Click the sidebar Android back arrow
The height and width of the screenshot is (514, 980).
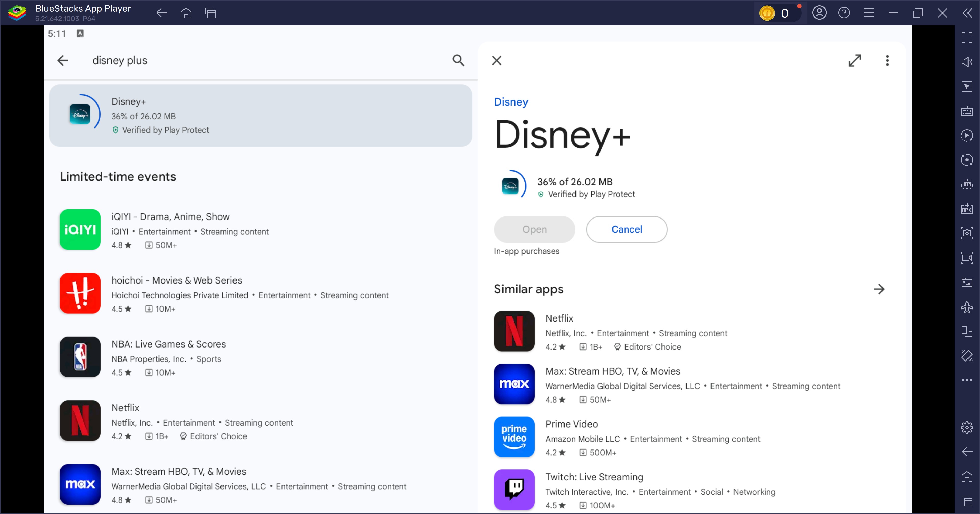[967, 452]
